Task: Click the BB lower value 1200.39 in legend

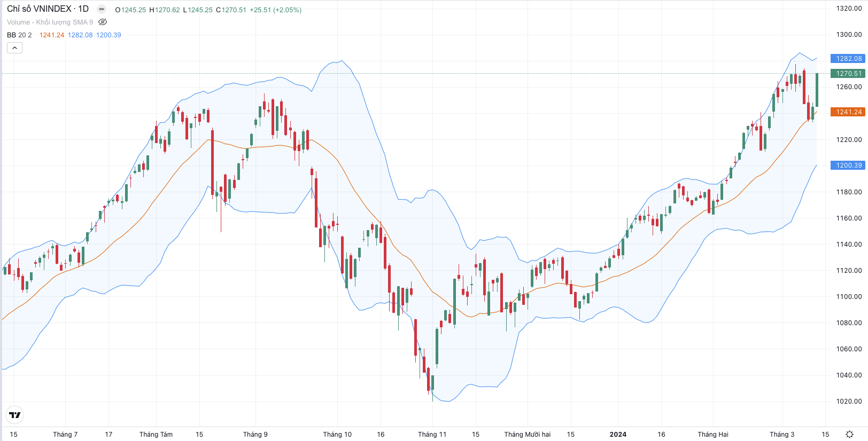Action: pos(108,35)
